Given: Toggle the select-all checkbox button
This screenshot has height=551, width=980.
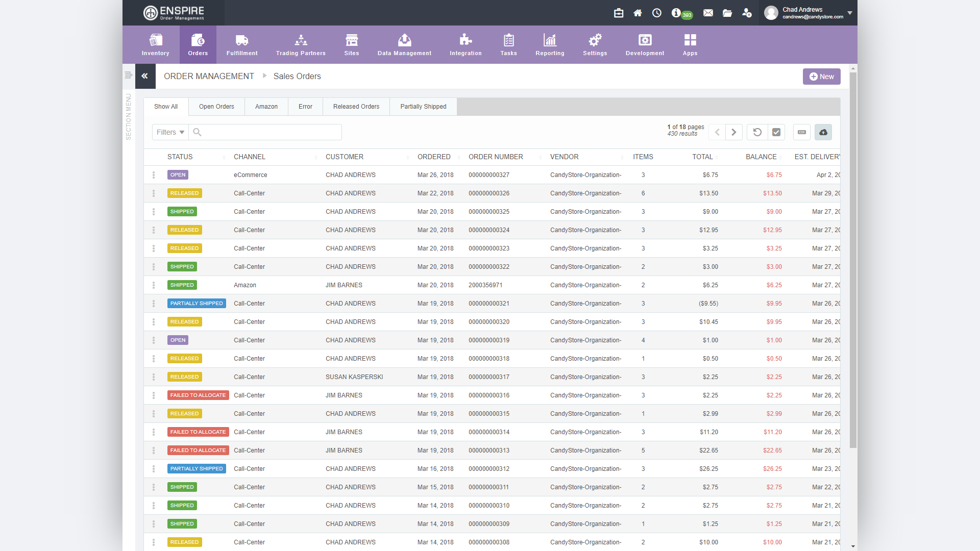Looking at the screenshot, I should point(776,132).
